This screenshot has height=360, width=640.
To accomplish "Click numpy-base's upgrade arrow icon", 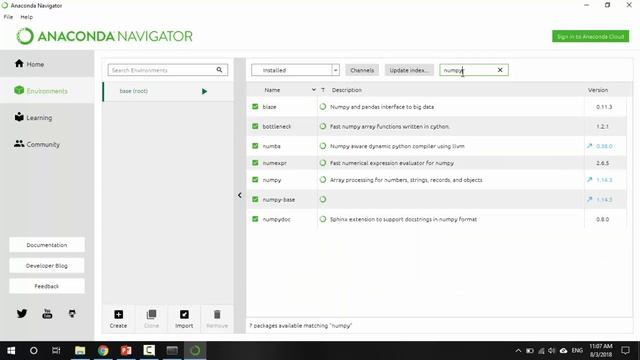I will tap(590, 199).
